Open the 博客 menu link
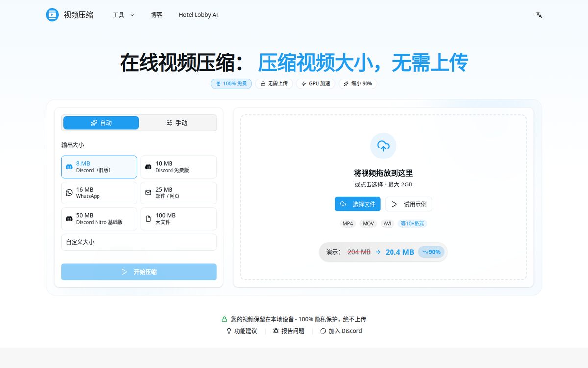Viewport: 588px width, 368px height. tap(157, 15)
